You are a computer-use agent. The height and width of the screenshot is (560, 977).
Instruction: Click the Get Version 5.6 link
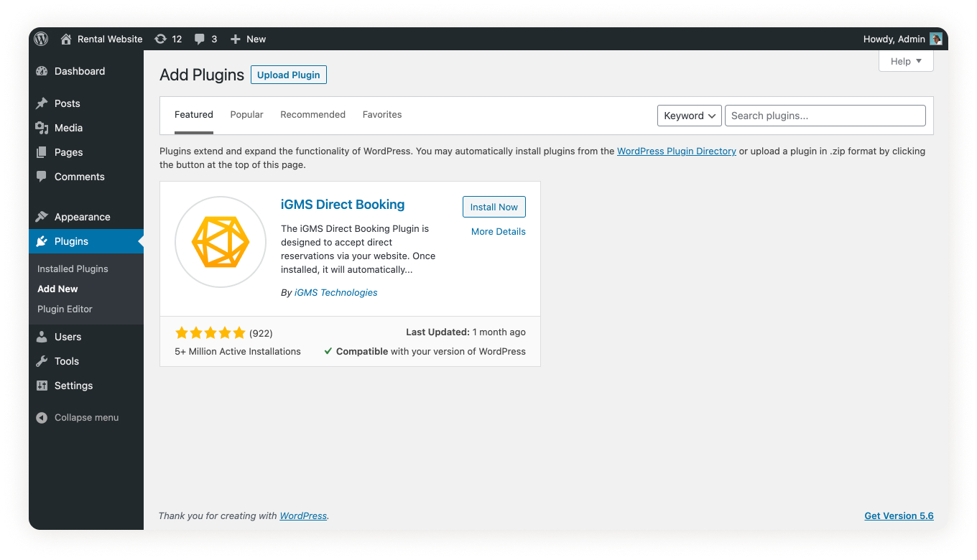pyautogui.click(x=899, y=515)
